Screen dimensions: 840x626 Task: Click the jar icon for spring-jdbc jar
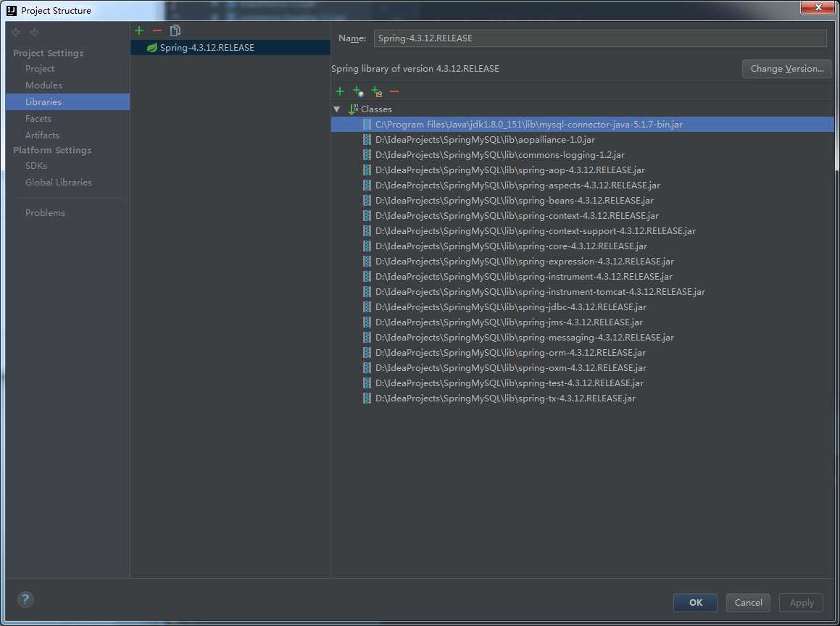pos(367,307)
